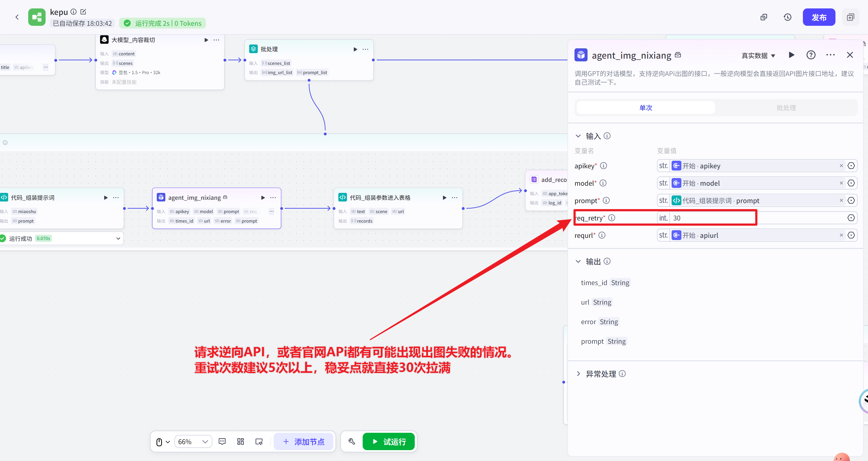Screen dimensions: 868x461
Task: Open help question mark in panel
Action: (x=811, y=55)
